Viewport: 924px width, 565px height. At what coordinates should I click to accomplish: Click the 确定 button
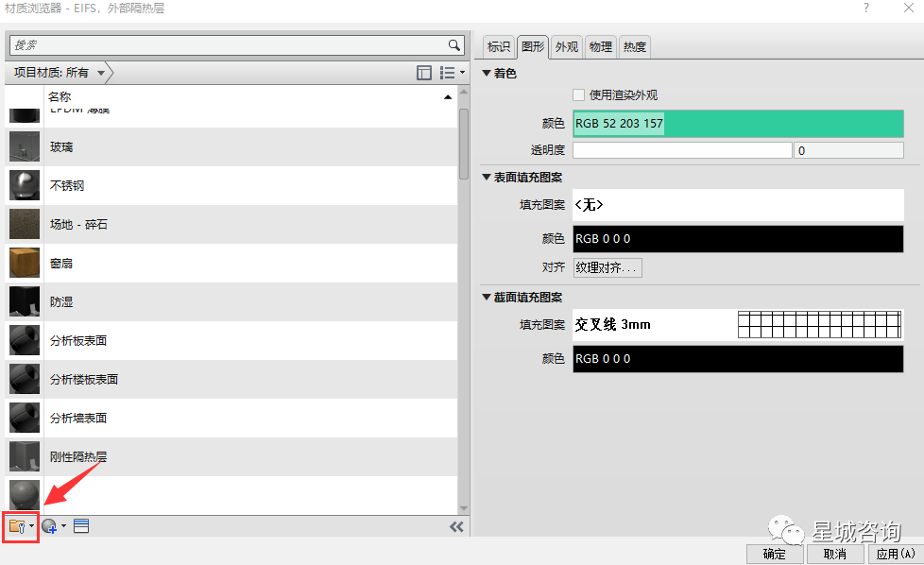coord(774,554)
